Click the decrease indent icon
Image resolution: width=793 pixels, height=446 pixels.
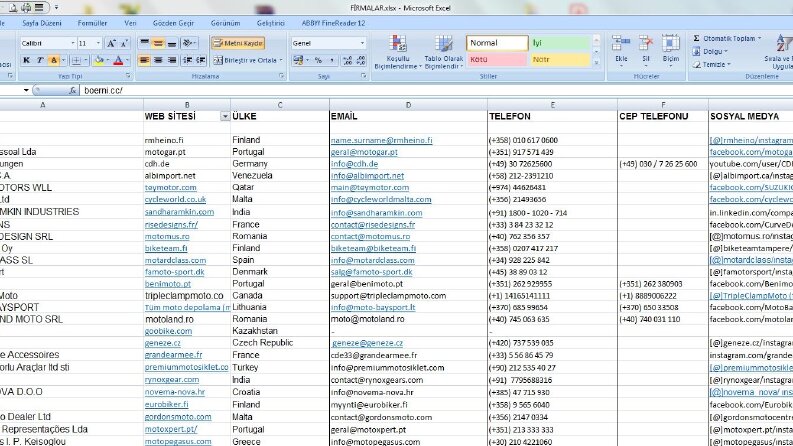coord(188,60)
